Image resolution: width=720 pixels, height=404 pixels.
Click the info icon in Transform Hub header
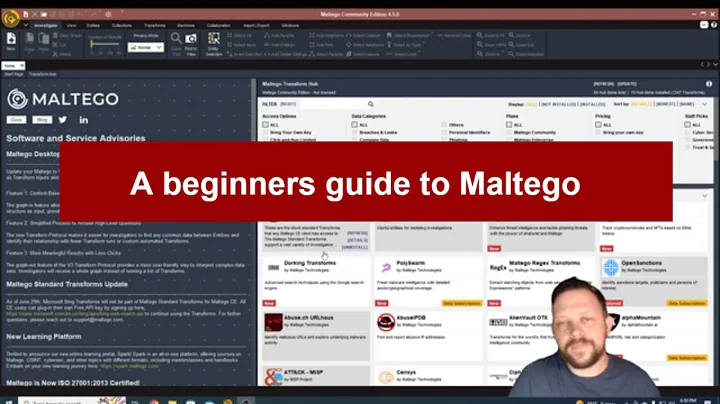tap(709, 84)
